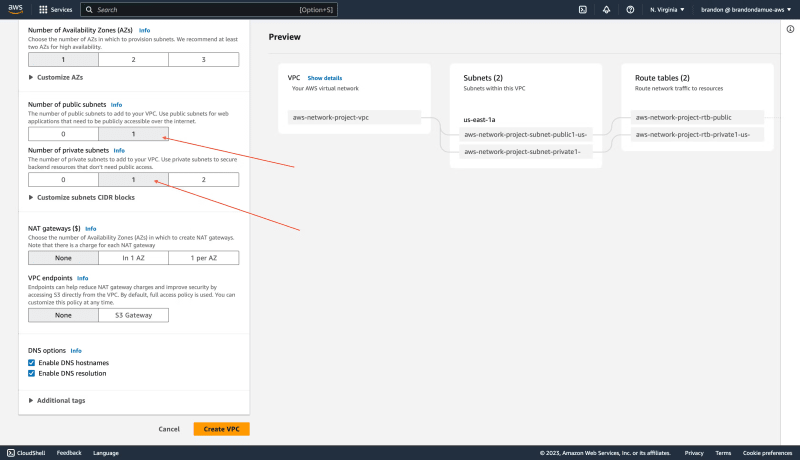This screenshot has height=460, width=800.
Task: Open Info link for NAT gateways
Action: (91, 229)
